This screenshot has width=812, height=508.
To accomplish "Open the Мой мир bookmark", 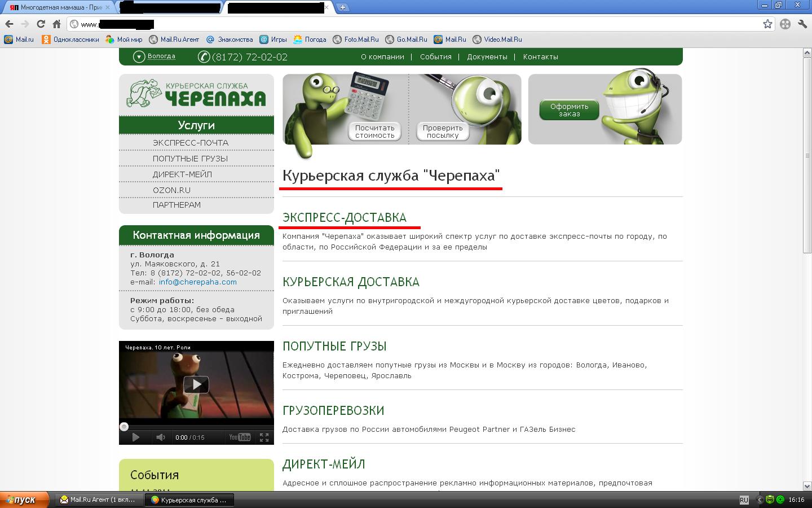I will [x=124, y=40].
